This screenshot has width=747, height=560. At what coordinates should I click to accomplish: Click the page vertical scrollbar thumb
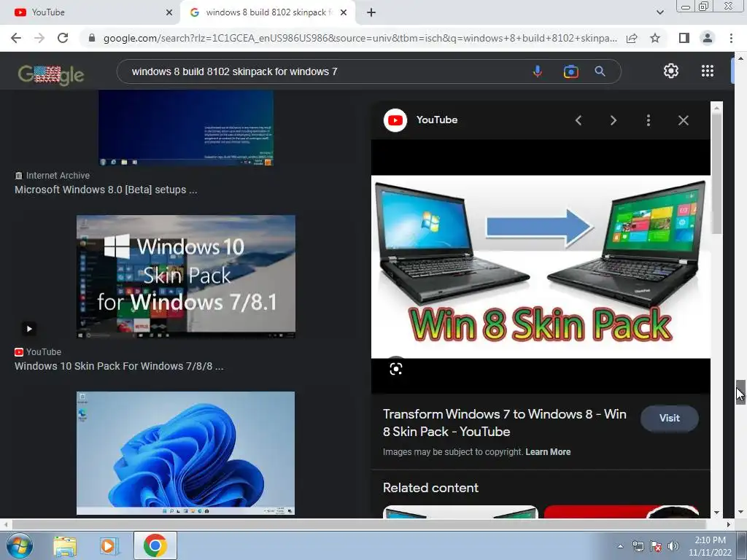click(740, 392)
